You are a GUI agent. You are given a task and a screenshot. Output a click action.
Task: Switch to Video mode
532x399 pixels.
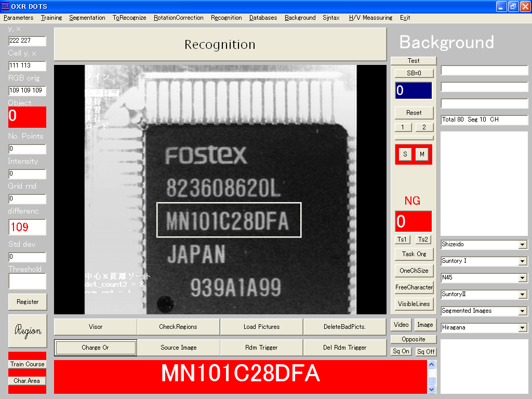tap(401, 325)
